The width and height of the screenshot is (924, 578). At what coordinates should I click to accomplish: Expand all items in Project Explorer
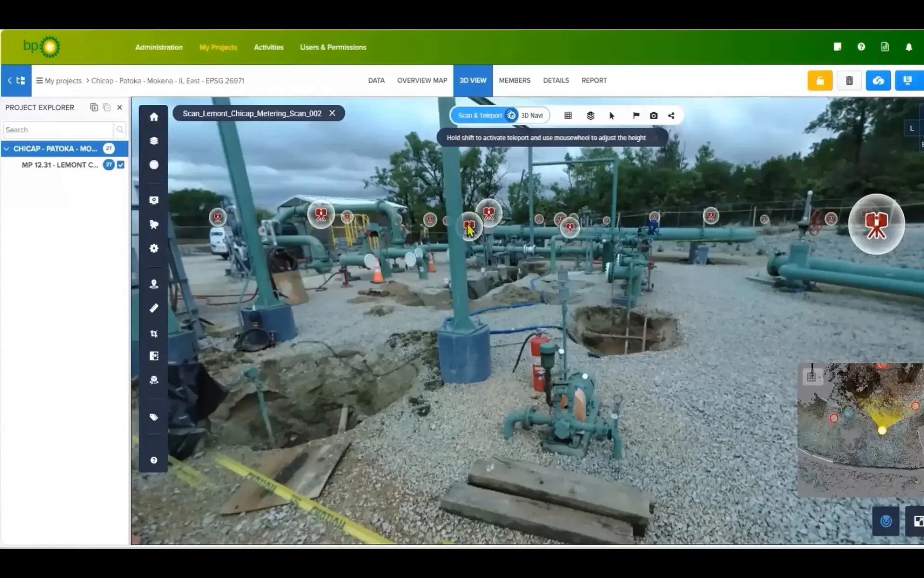[94, 107]
